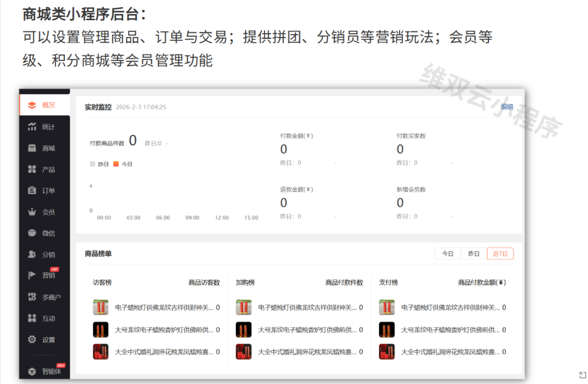
Task: Click 电子蜡烛灯供佛龙纹 product name in 支付榜
Action: click(450, 307)
